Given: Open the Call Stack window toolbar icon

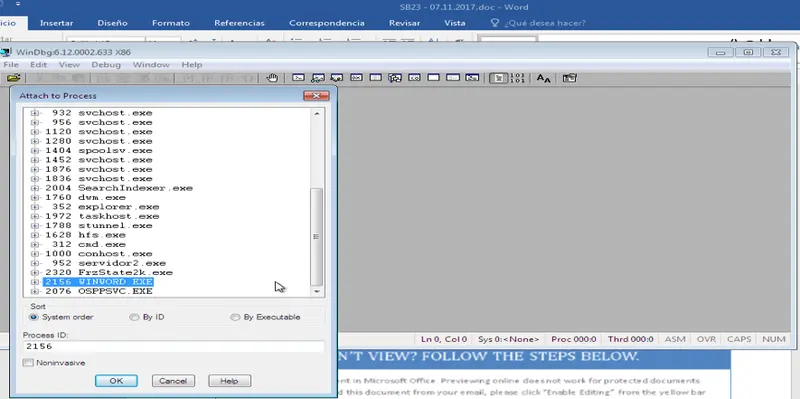Looking at the screenshot, I should pos(395,78).
